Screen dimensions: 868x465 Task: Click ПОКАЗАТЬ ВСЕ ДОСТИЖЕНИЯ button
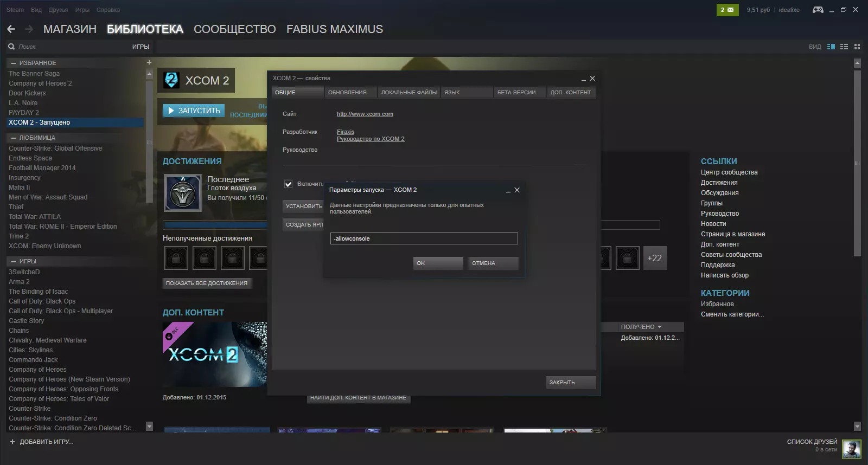point(207,283)
